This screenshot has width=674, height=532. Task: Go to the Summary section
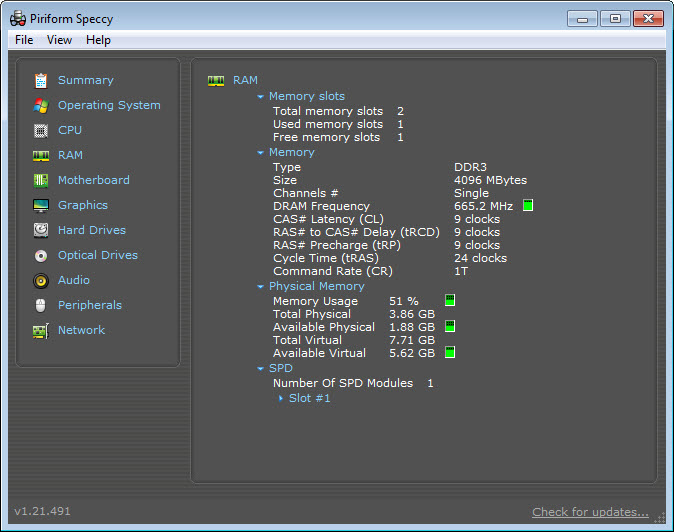coord(86,80)
